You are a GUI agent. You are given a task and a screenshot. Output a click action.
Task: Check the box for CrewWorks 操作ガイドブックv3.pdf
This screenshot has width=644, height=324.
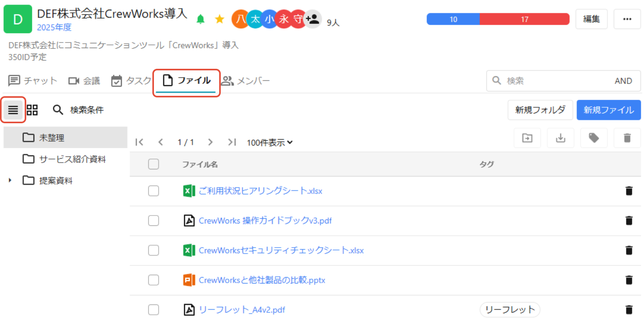coord(154,221)
